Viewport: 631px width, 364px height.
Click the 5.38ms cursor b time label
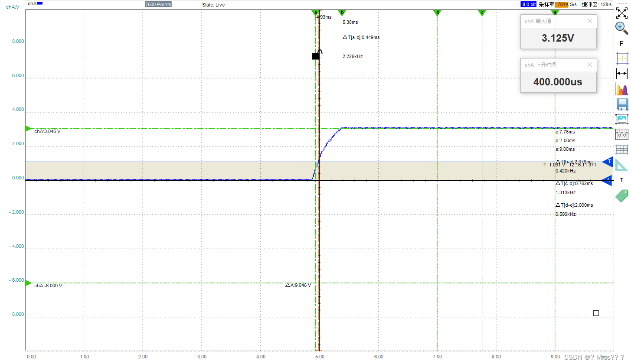(350, 22)
